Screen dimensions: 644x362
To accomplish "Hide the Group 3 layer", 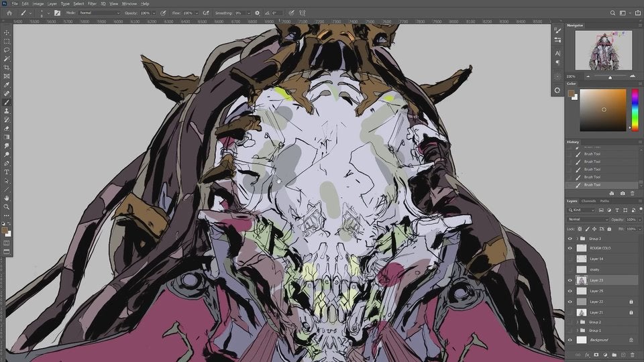I will click(x=570, y=239).
